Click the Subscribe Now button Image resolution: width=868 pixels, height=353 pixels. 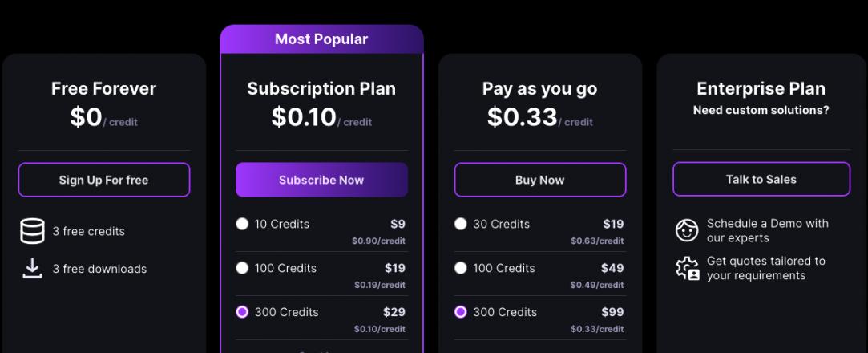(x=321, y=180)
